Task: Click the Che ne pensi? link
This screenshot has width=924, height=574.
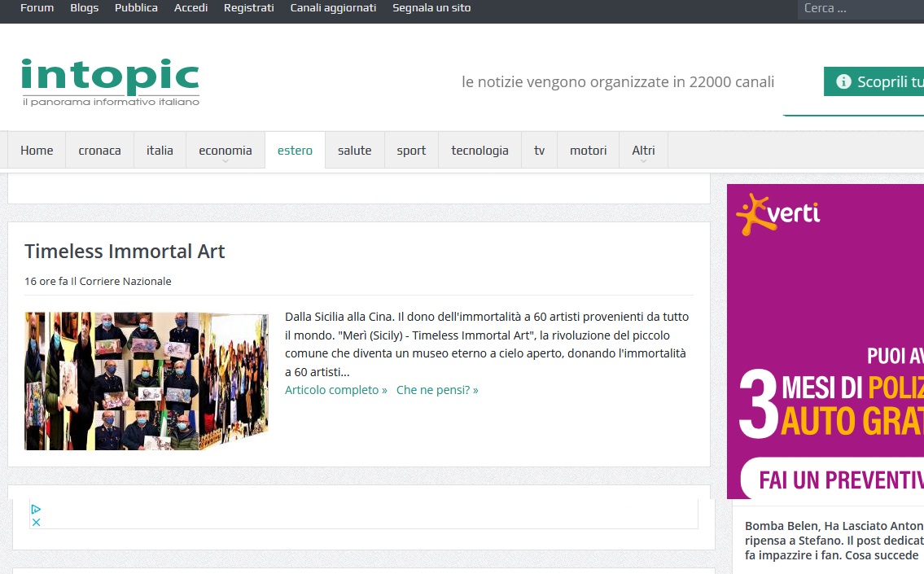Action: click(437, 390)
